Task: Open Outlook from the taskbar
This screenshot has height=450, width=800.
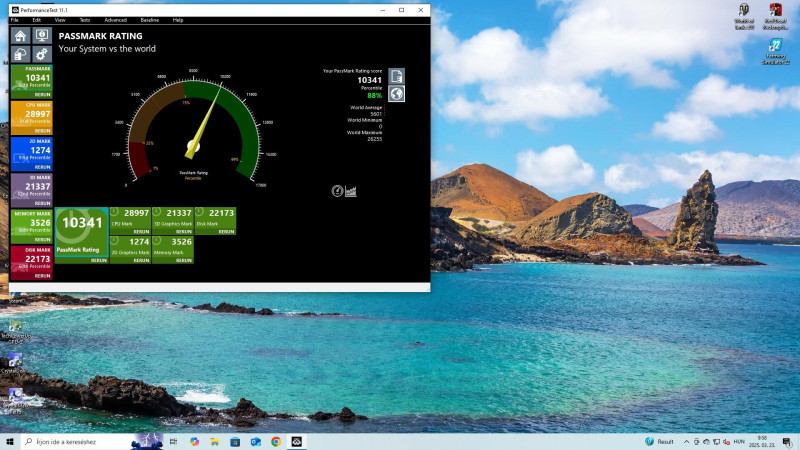Action: tap(256, 441)
